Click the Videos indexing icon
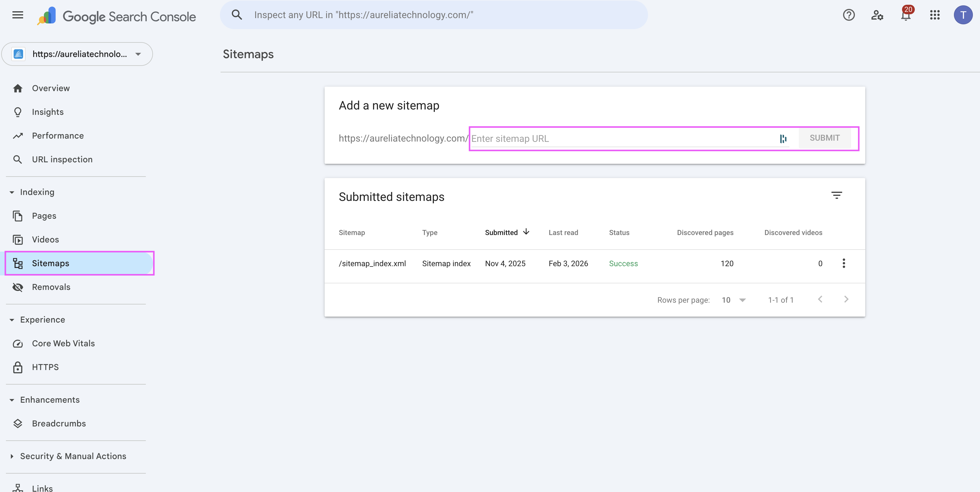Screen dimensions: 980x492 [18, 239]
